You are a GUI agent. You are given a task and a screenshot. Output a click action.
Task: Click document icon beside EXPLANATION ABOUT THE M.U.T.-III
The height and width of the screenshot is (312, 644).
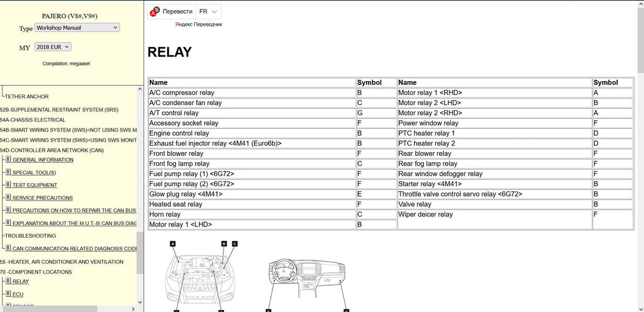8,223
